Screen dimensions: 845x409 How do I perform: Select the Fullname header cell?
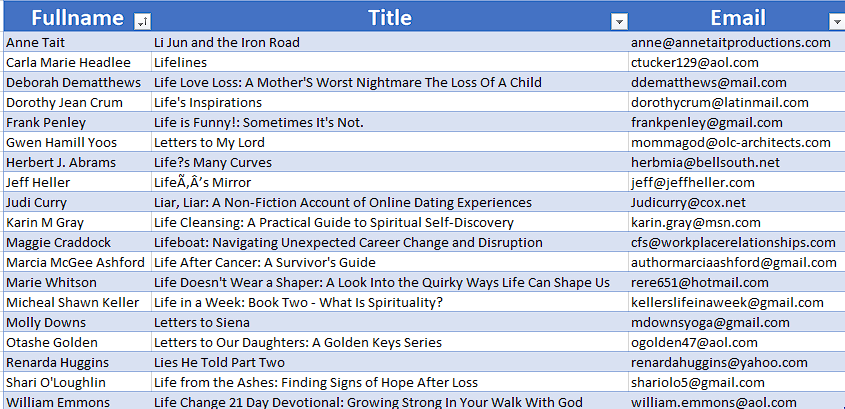click(x=78, y=17)
